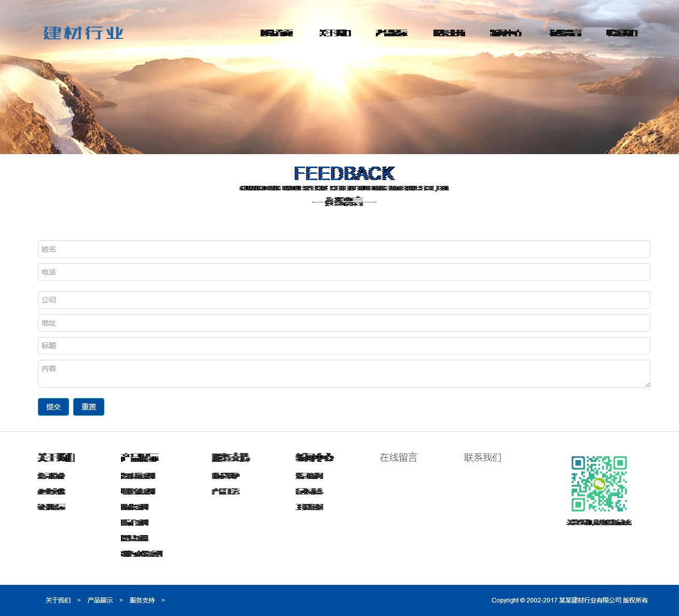Click the 重置 reset button
The width and height of the screenshot is (679, 616).
pyautogui.click(x=89, y=407)
